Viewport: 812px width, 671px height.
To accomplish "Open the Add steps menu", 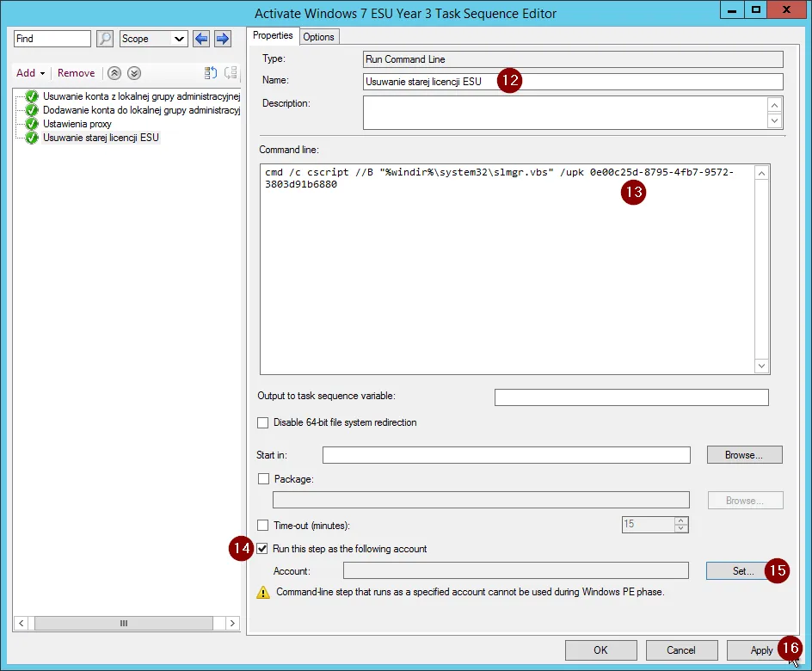I will [x=31, y=73].
